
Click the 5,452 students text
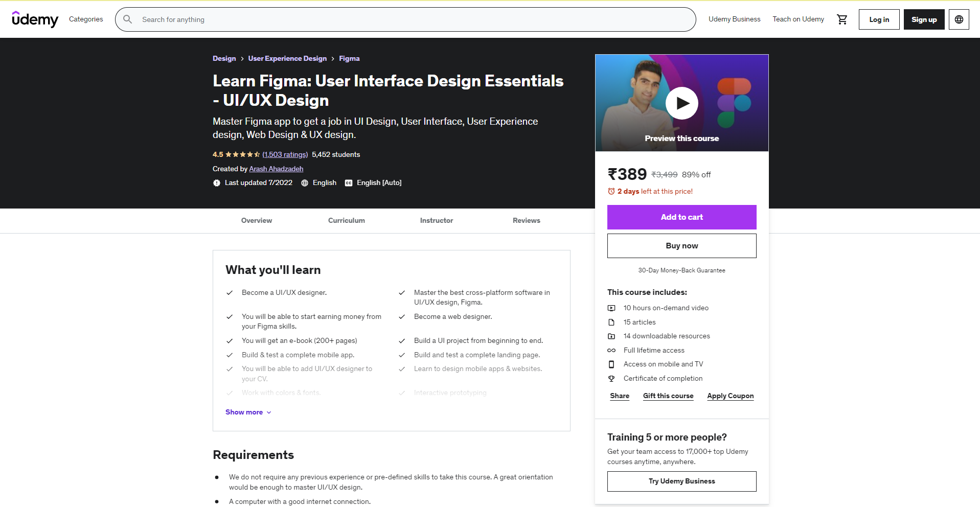336,154
